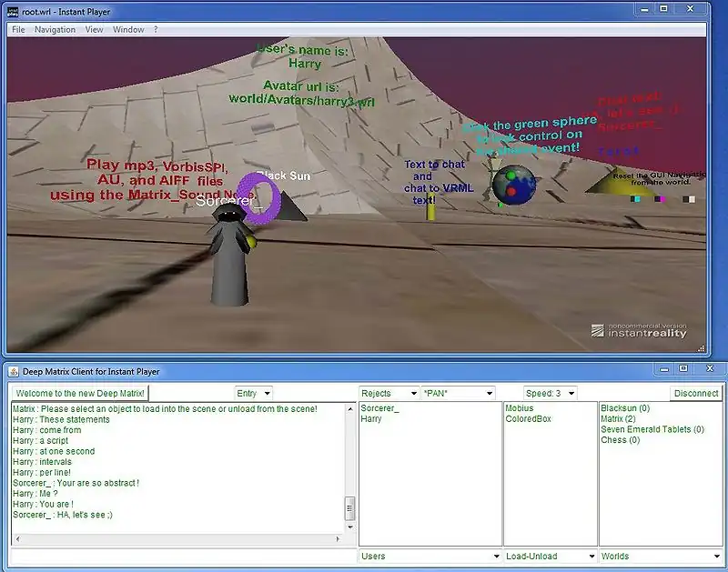Open the Entry dropdown

[x=253, y=393]
